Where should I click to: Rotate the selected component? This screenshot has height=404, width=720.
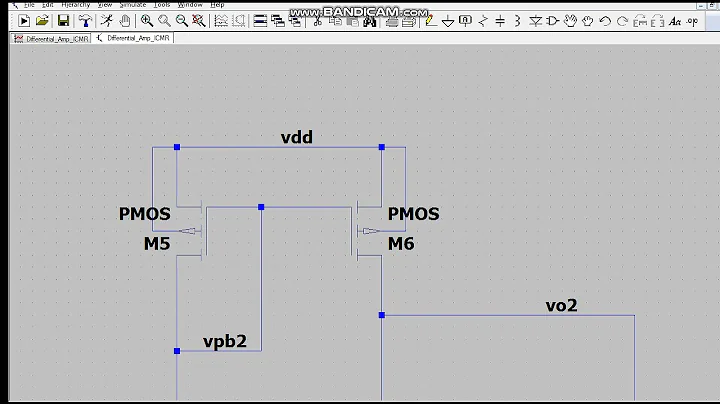[x=640, y=21]
